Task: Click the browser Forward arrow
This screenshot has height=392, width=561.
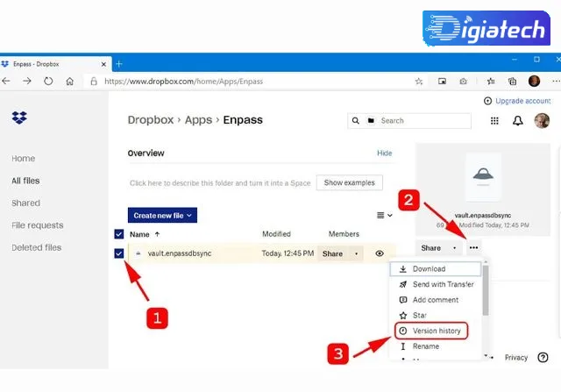Action: (27, 82)
